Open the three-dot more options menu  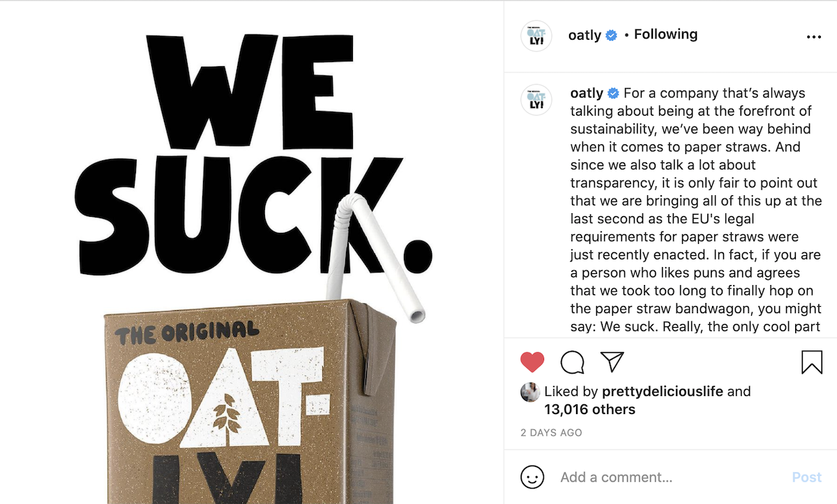[x=814, y=37]
